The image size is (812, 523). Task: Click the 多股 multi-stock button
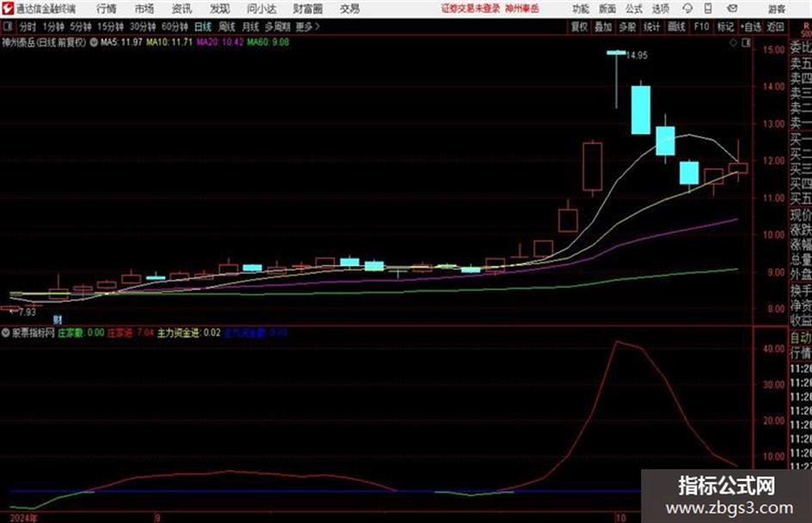(627, 27)
